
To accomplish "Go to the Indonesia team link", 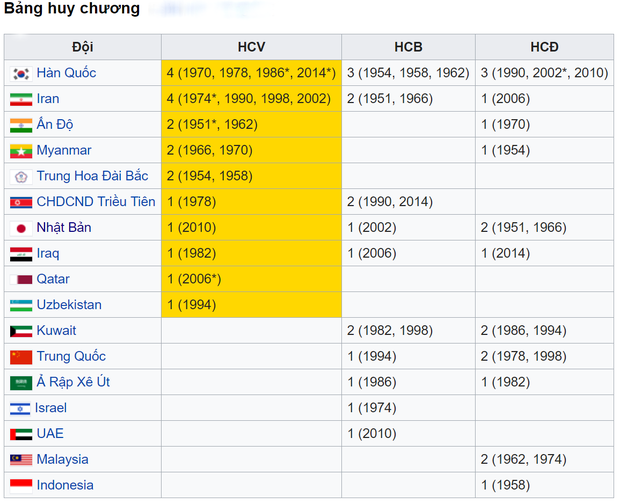I will [65, 485].
